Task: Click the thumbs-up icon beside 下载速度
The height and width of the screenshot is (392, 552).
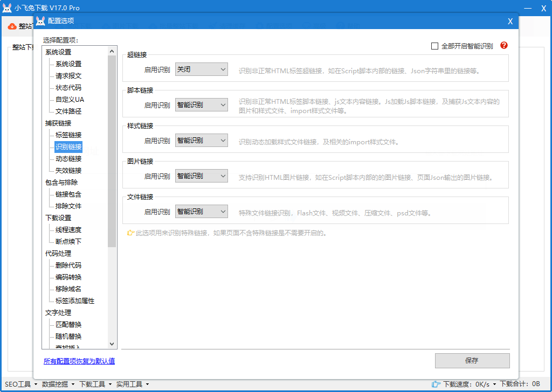Action: (x=436, y=384)
